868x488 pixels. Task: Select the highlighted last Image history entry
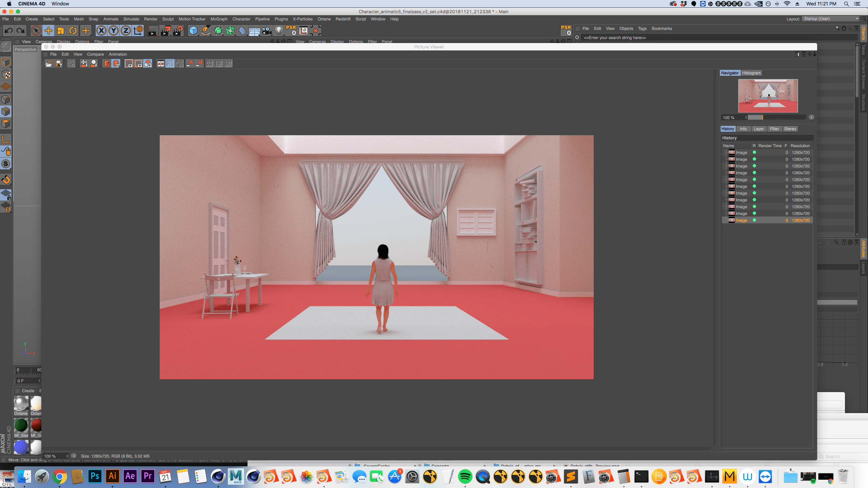[742, 220]
